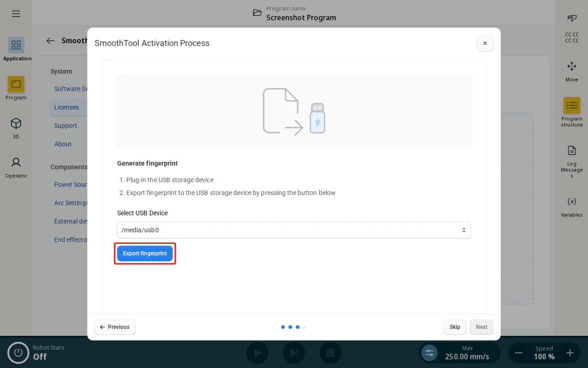Step forward through the program
The image size is (588, 368).
(x=294, y=353)
